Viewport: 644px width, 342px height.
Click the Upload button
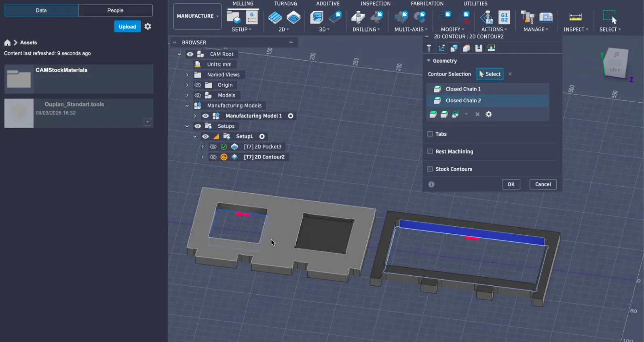pyautogui.click(x=127, y=27)
